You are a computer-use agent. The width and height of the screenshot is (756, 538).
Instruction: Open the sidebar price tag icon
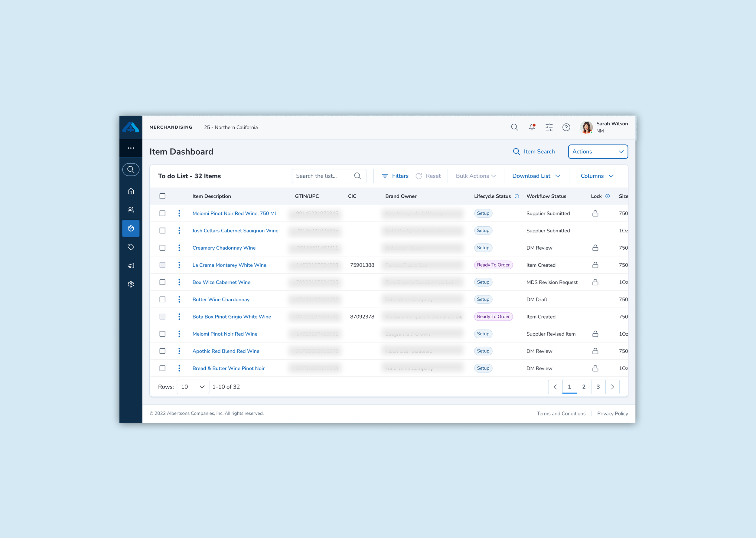(131, 247)
